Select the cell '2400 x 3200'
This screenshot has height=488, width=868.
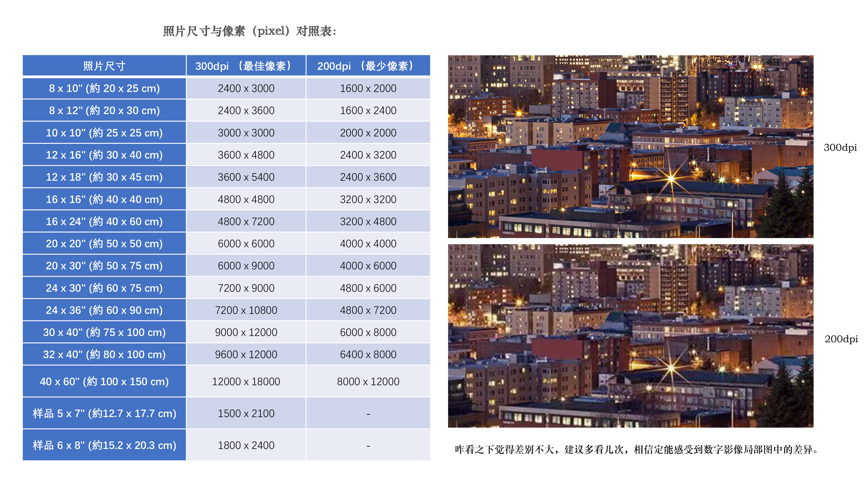pos(368,155)
